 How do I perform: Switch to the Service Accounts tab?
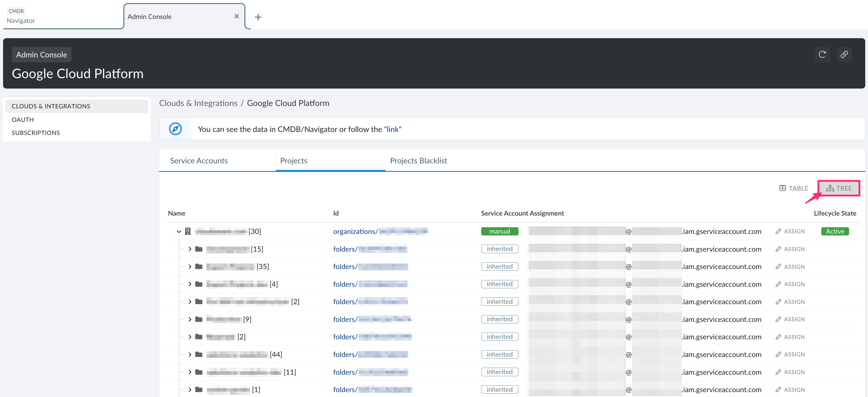(199, 161)
